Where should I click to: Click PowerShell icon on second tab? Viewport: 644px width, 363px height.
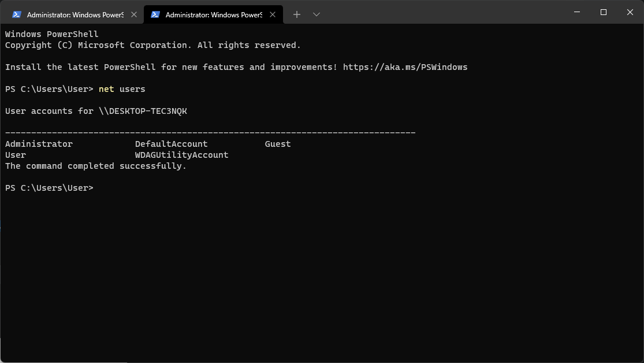(x=155, y=14)
